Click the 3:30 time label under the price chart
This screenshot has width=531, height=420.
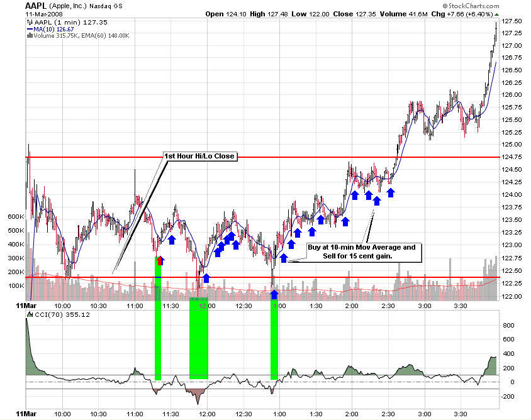[461, 306]
